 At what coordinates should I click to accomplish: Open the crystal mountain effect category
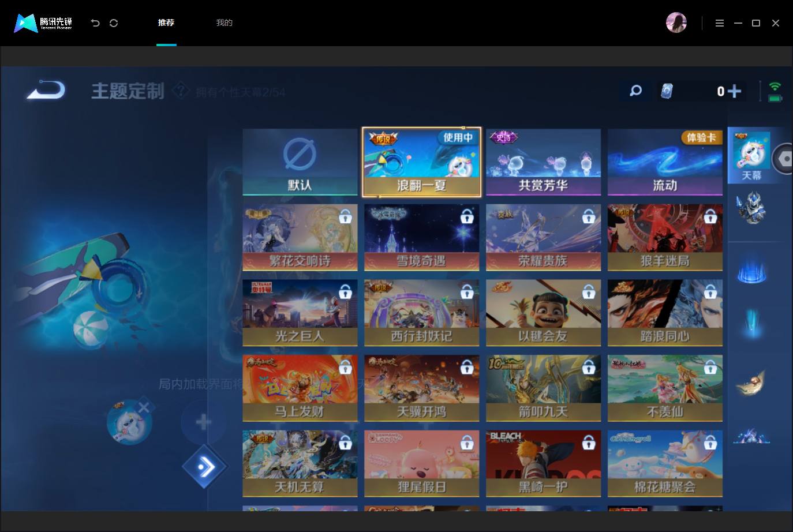click(x=751, y=435)
